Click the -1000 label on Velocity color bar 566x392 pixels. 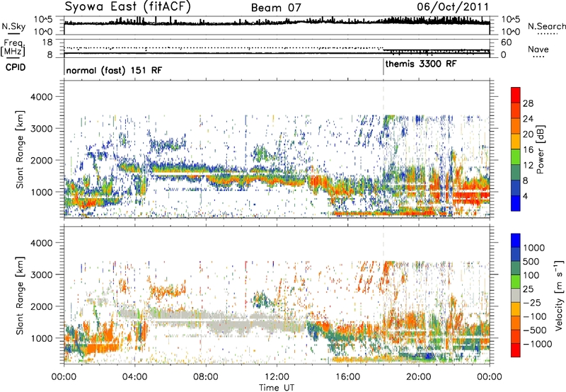point(538,344)
